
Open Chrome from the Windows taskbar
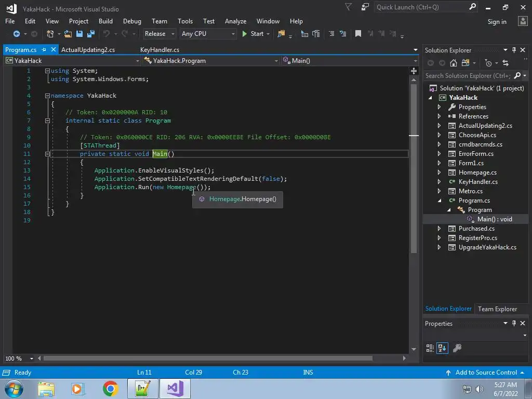point(110,389)
